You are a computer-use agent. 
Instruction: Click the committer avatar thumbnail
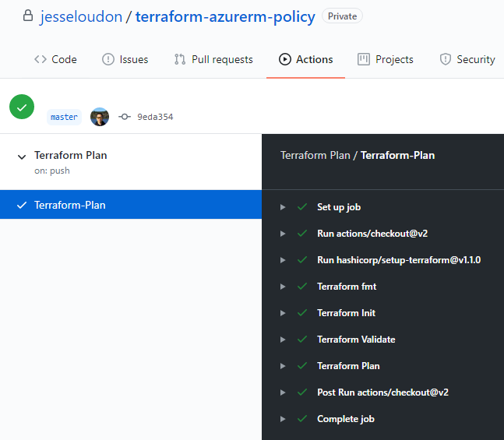[x=100, y=117]
